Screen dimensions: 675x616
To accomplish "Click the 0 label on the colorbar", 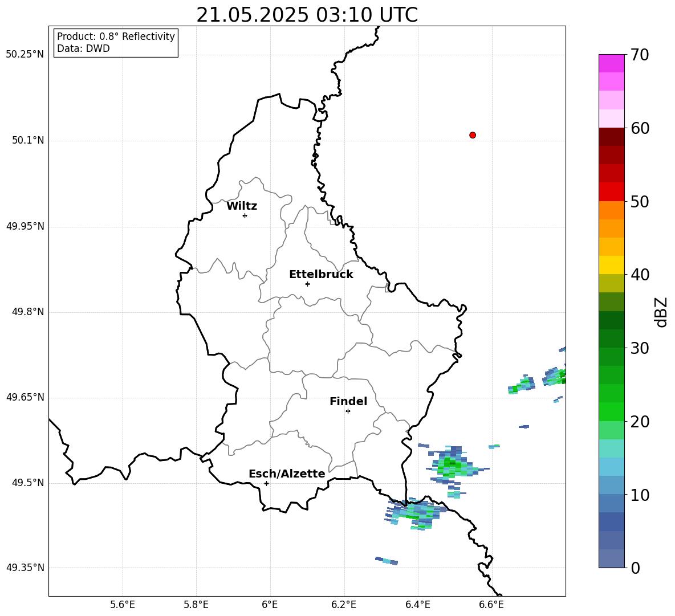I will (x=635, y=568).
